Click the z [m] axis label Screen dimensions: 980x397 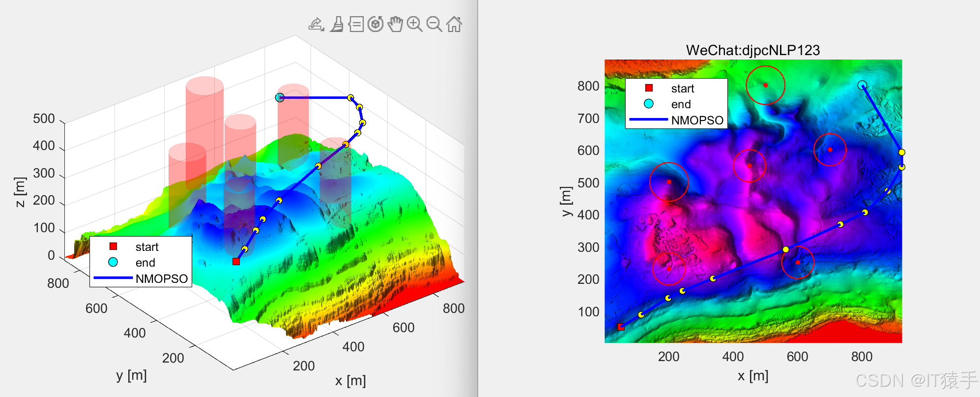pyautogui.click(x=20, y=192)
